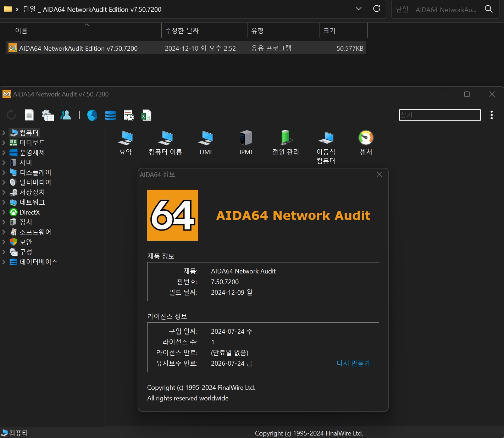The height and width of the screenshot is (438, 504).
Task: Expand the 장치 node chevron
Action: click(x=4, y=222)
